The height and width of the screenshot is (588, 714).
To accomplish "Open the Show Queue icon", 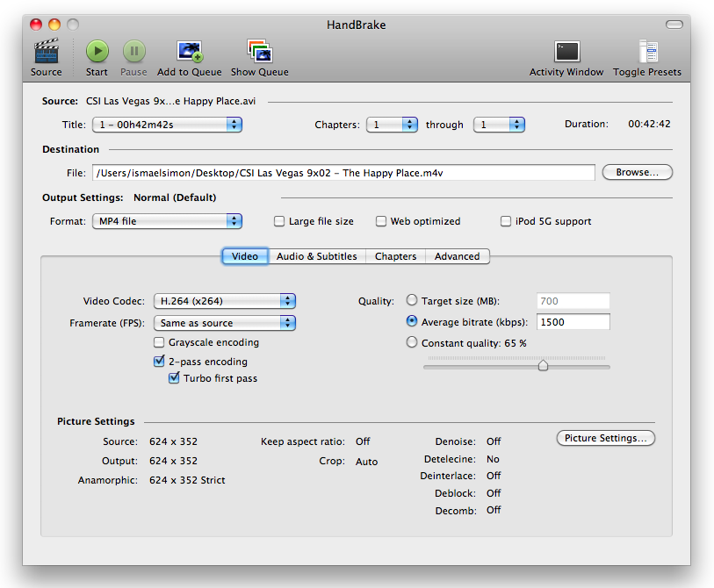I will [x=259, y=52].
